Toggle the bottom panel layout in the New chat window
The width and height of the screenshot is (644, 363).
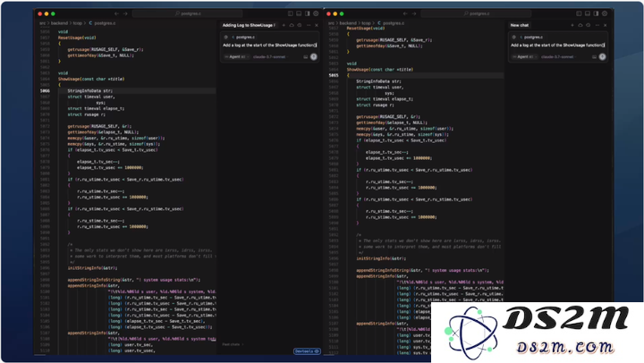(588, 13)
